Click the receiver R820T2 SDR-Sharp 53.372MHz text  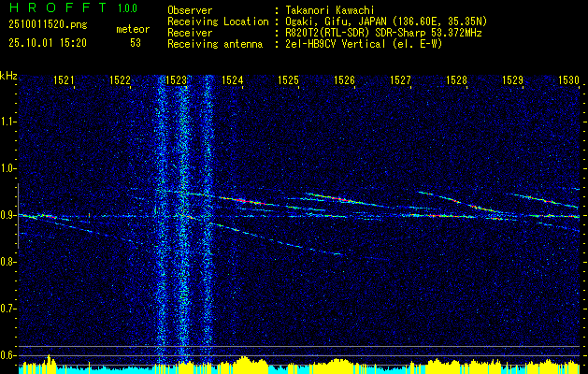coord(383,33)
